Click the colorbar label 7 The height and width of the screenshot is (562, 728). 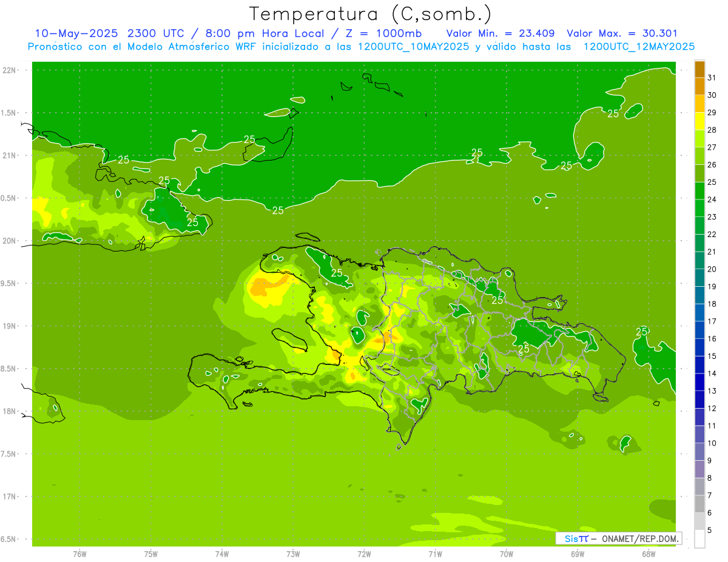coord(709,495)
